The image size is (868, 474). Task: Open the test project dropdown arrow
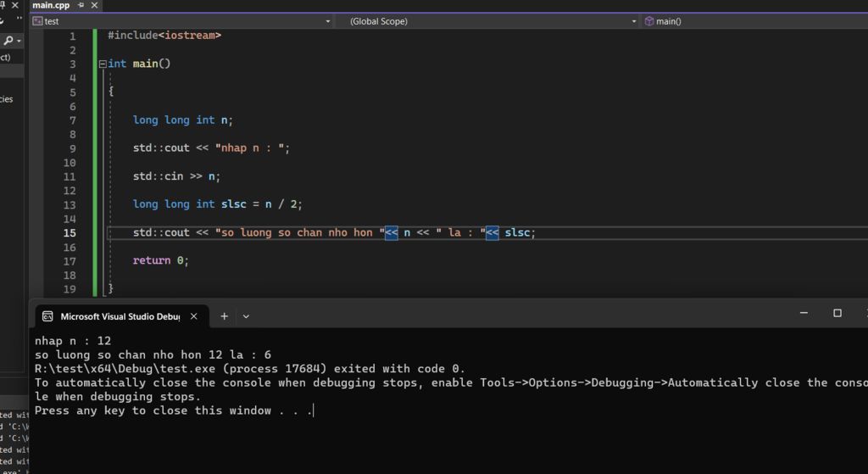point(328,21)
